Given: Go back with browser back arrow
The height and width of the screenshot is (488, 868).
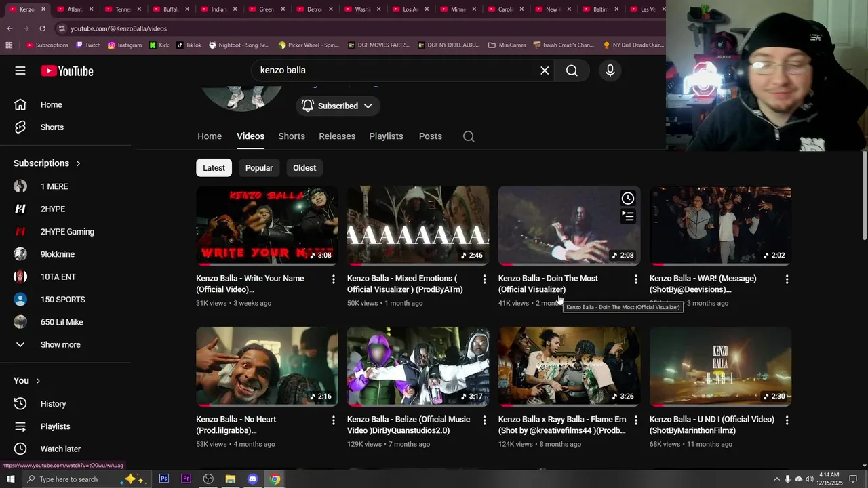Looking at the screenshot, I should 9,28.
